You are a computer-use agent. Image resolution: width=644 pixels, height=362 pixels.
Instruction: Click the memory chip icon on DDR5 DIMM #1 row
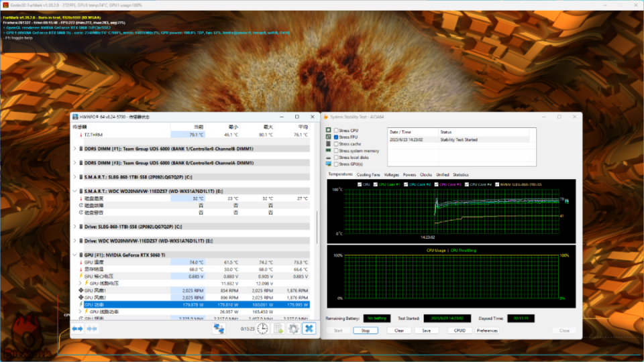tap(81, 149)
